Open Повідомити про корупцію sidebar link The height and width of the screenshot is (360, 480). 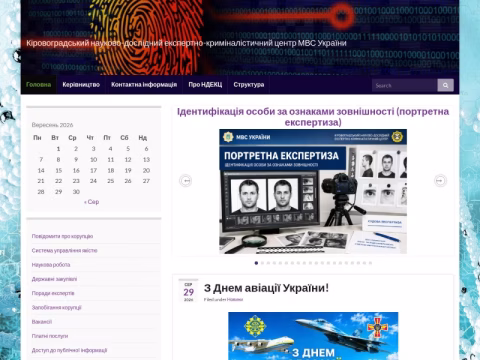(x=62, y=236)
